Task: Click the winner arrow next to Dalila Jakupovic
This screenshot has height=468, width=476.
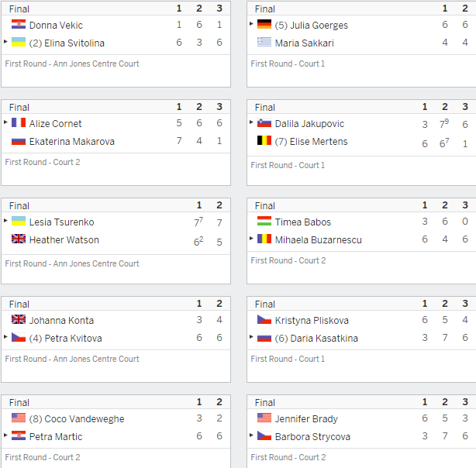Action: 251,122
